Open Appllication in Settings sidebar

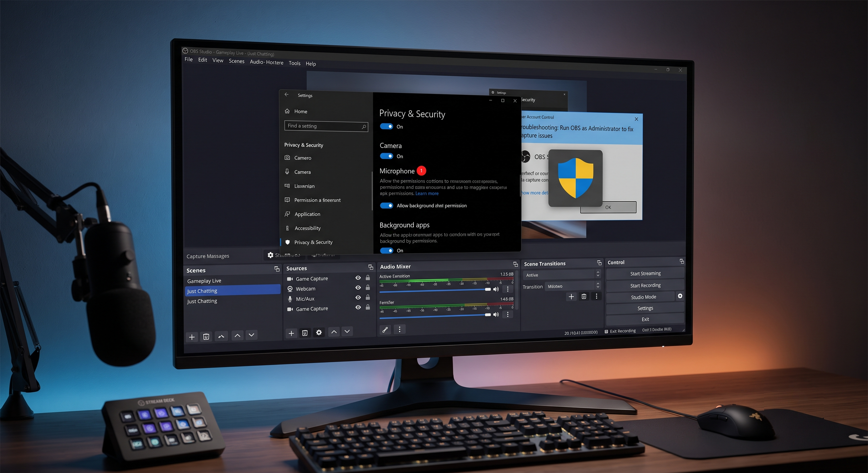click(307, 214)
